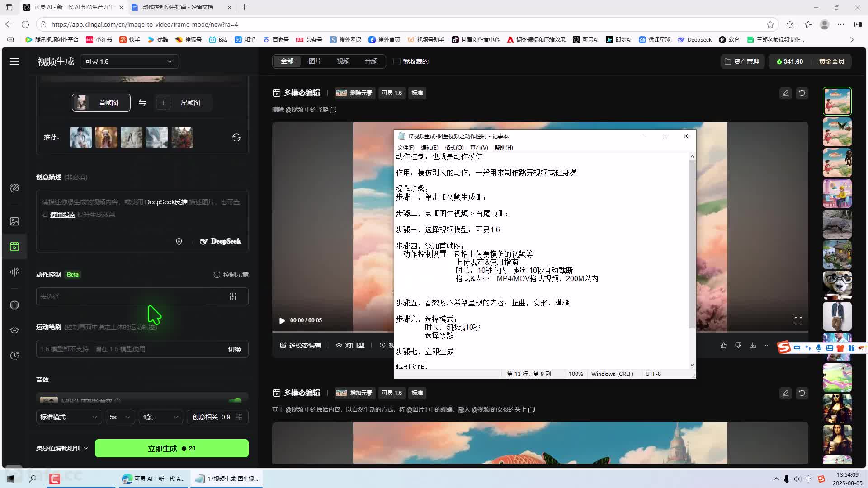The image size is (868, 488).
Task: Refresh the recommended images row
Action: click(236, 137)
